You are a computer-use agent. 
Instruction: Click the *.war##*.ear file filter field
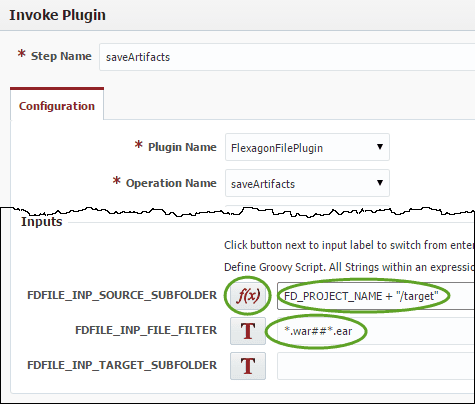click(376, 331)
